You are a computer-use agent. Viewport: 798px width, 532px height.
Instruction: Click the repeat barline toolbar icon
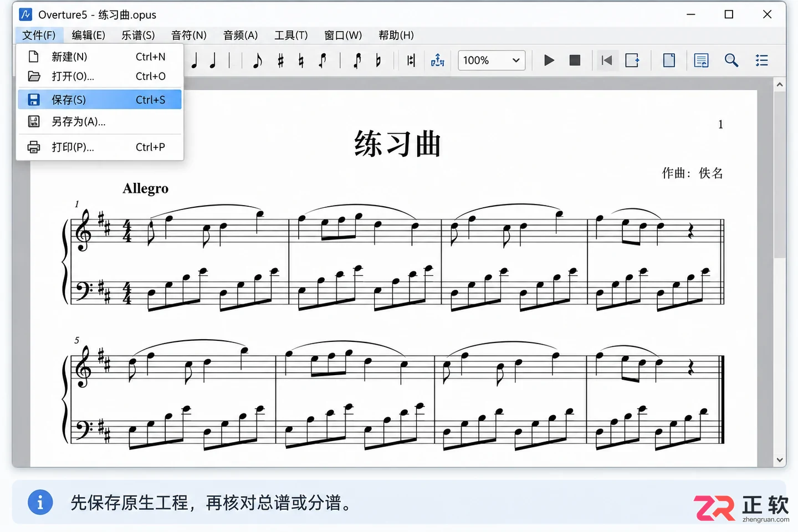tap(411, 60)
